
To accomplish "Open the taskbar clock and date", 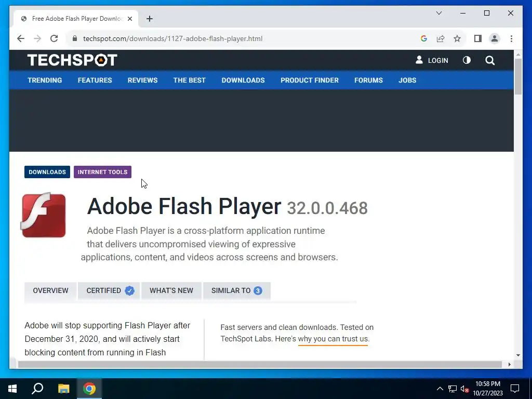I will [488, 389].
